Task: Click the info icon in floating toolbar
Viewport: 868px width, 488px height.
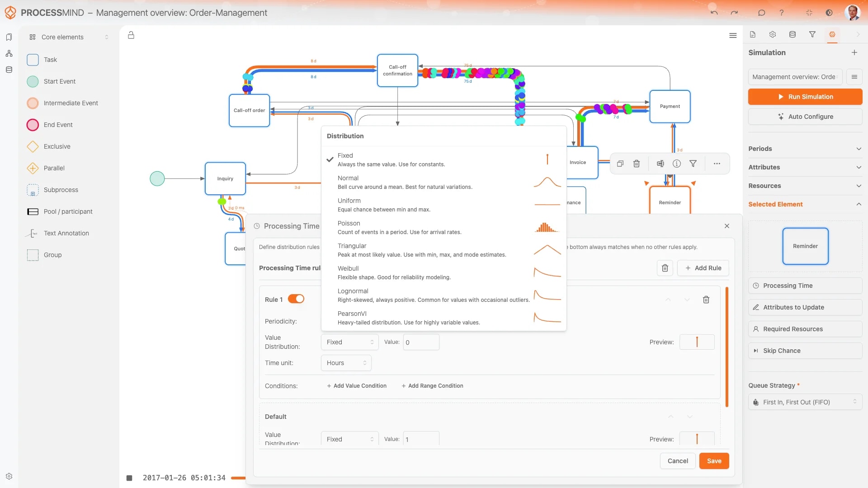Action: point(676,164)
